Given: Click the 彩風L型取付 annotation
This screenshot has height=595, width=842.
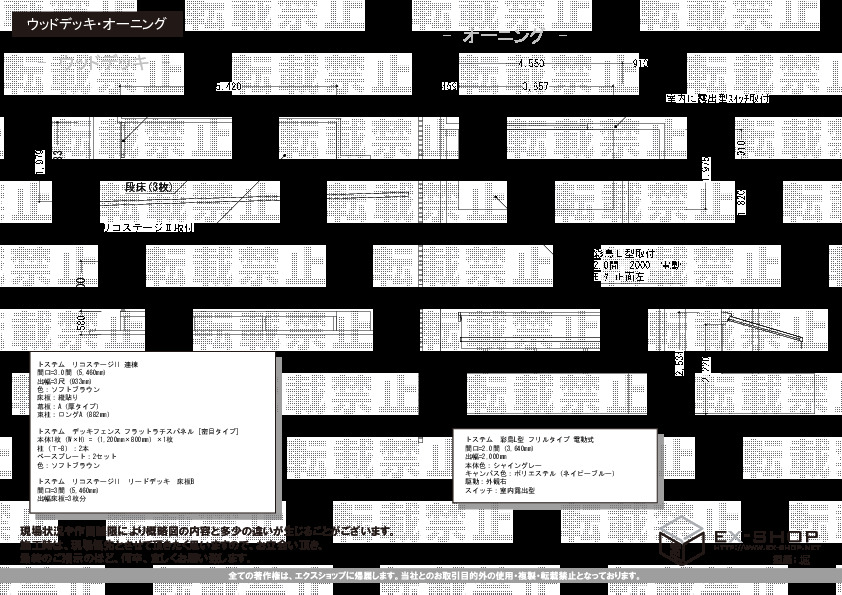Looking at the screenshot, I should click(624, 253).
